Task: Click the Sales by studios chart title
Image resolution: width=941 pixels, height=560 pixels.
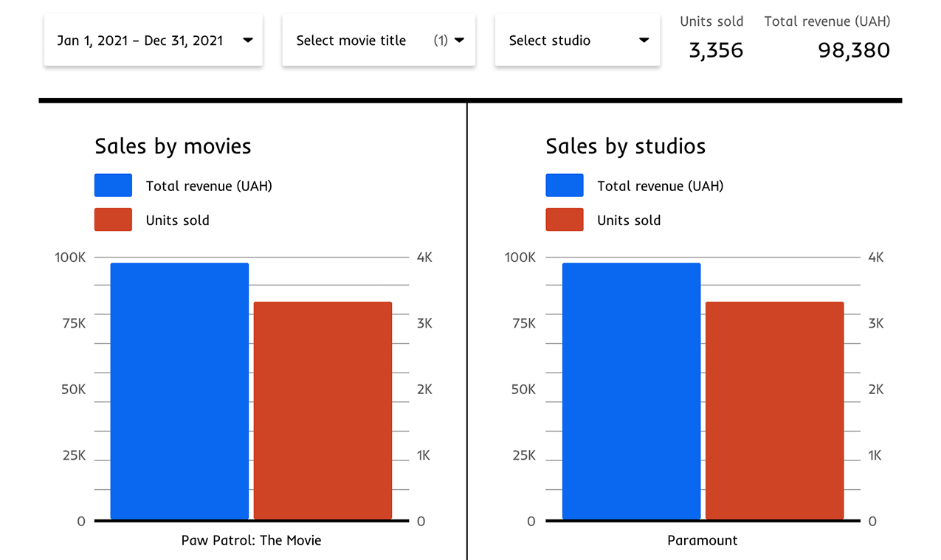Action: tap(626, 146)
